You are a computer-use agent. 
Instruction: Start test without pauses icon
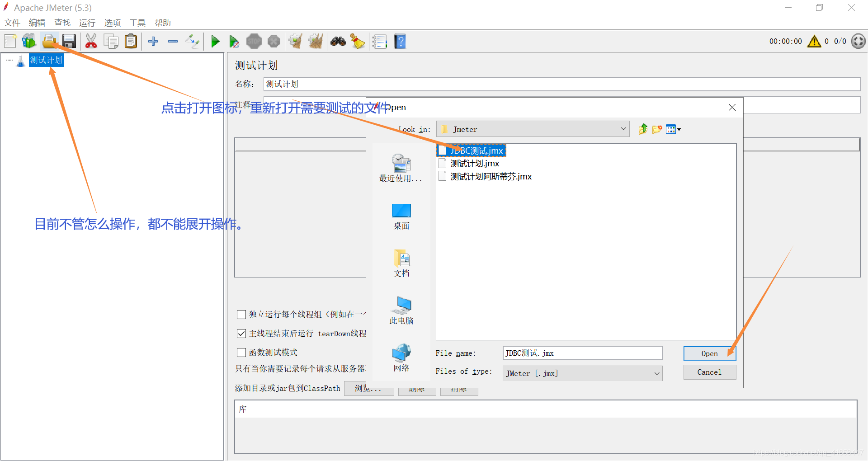[234, 42]
